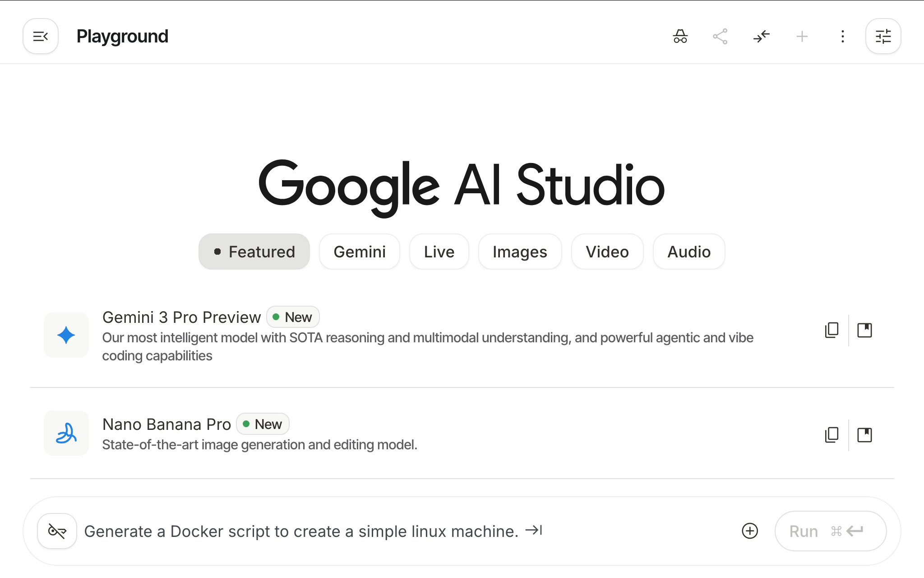Toggle incognito temporary chat mode
The height and width of the screenshot is (578, 924).
coord(680,36)
